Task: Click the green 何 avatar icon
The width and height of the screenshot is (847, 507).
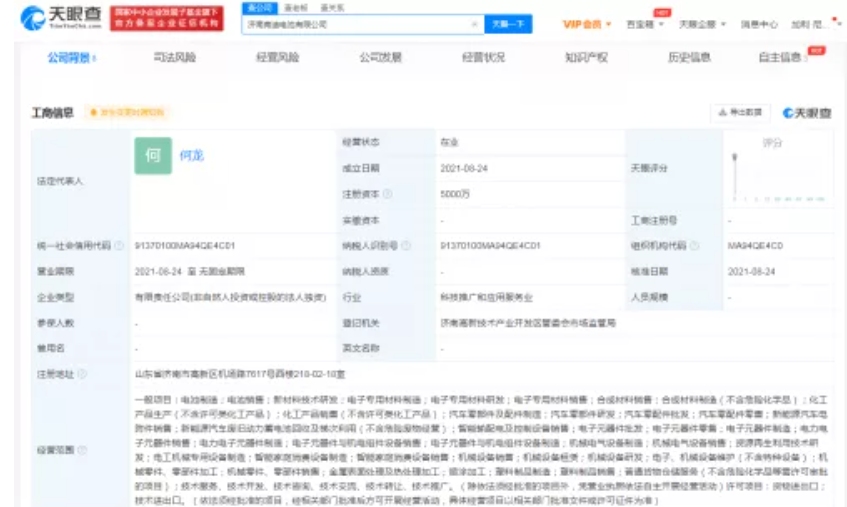Action: [x=153, y=156]
